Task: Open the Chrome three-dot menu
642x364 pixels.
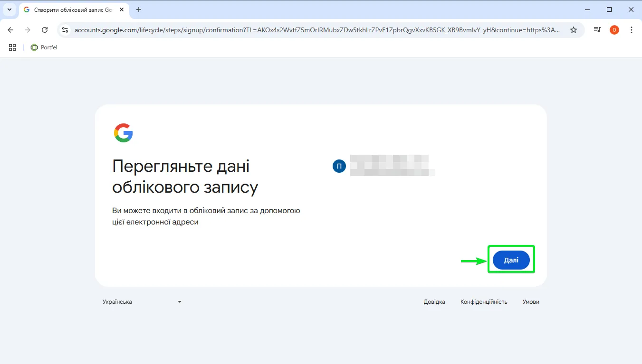Action: click(632, 30)
